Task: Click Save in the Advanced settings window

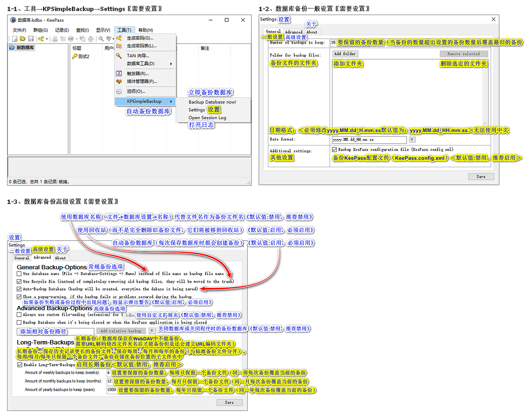Action: (x=229, y=403)
